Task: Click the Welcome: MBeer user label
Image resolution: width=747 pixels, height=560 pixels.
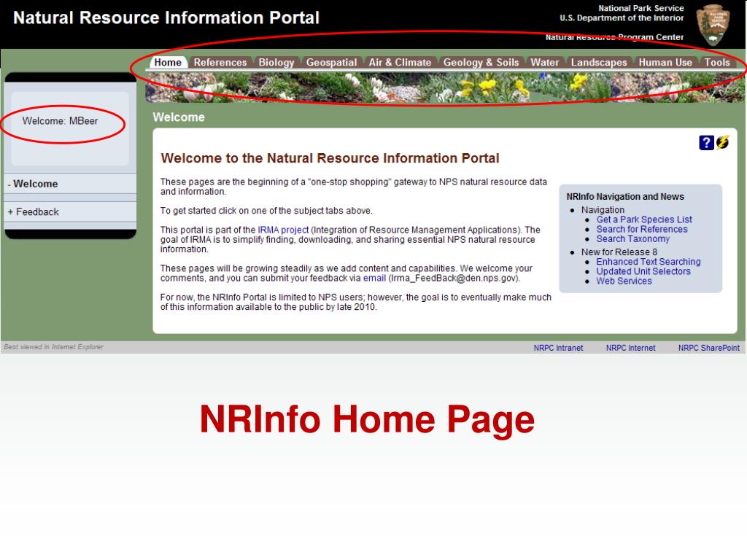Action: point(60,121)
